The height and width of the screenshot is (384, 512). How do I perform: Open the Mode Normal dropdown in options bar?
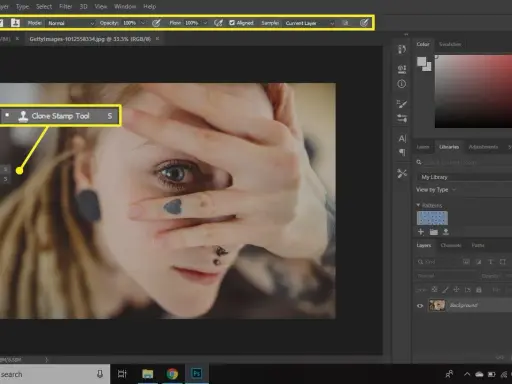click(x=71, y=23)
